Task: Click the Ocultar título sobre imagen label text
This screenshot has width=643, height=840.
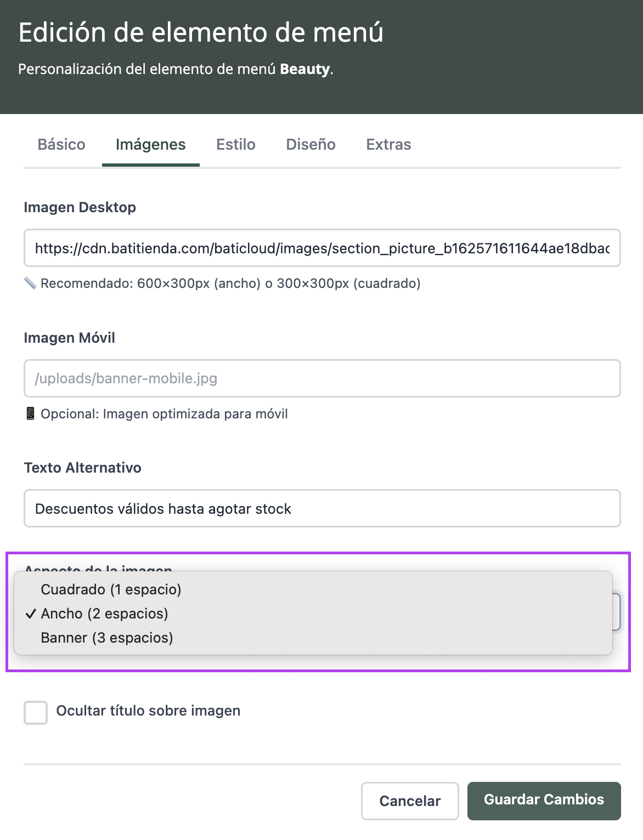Action: coord(148,711)
